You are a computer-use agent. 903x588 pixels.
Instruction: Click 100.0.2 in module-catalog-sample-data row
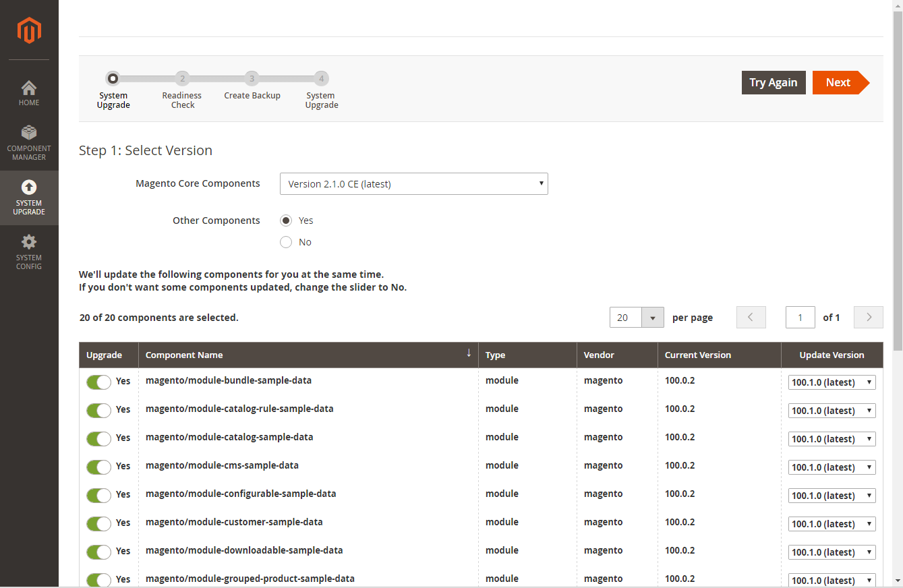point(680,437)
